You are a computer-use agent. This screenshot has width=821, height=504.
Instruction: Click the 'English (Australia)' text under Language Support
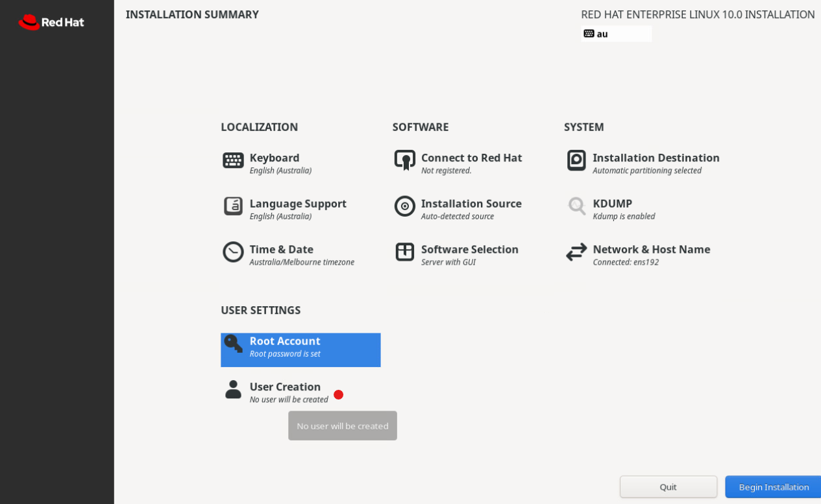[x=280, y=217]
